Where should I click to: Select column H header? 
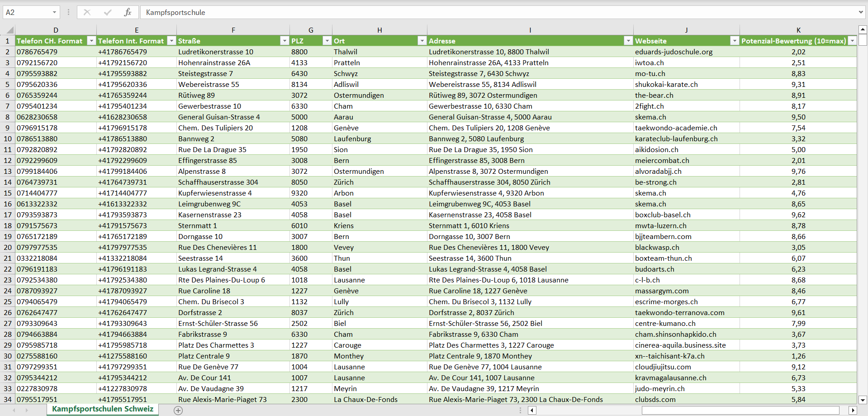[x=379, y=30]
